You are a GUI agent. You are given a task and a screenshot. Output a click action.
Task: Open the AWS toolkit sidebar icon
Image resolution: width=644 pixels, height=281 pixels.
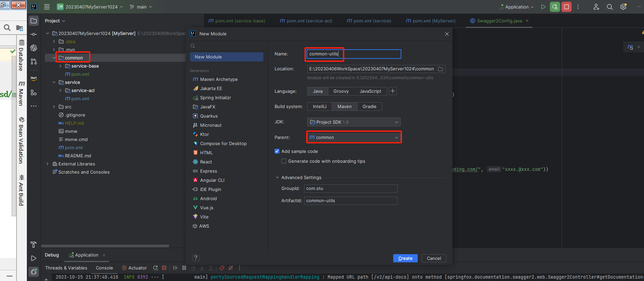(x=34, y=78)
